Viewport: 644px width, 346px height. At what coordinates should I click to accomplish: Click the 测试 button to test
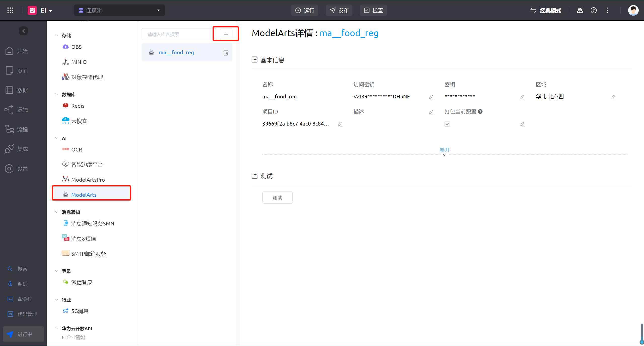click(x=277, y=197)
